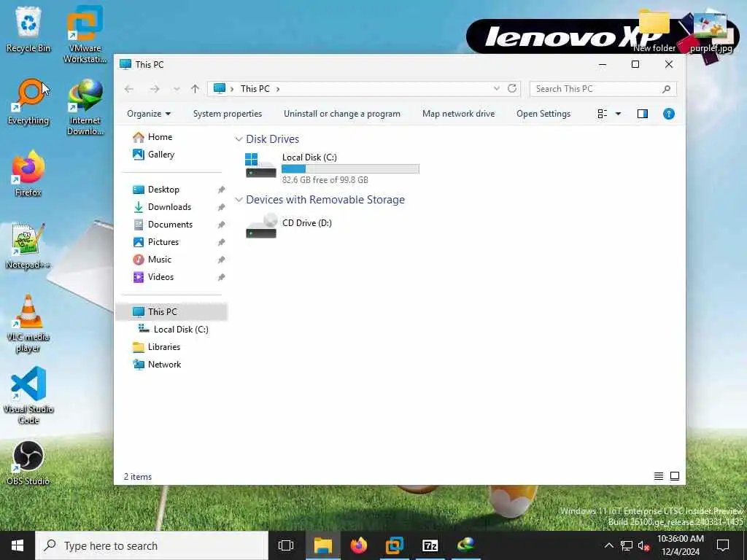Click the muted volume tray icon
Screen dimensions: 747x560
644,545
